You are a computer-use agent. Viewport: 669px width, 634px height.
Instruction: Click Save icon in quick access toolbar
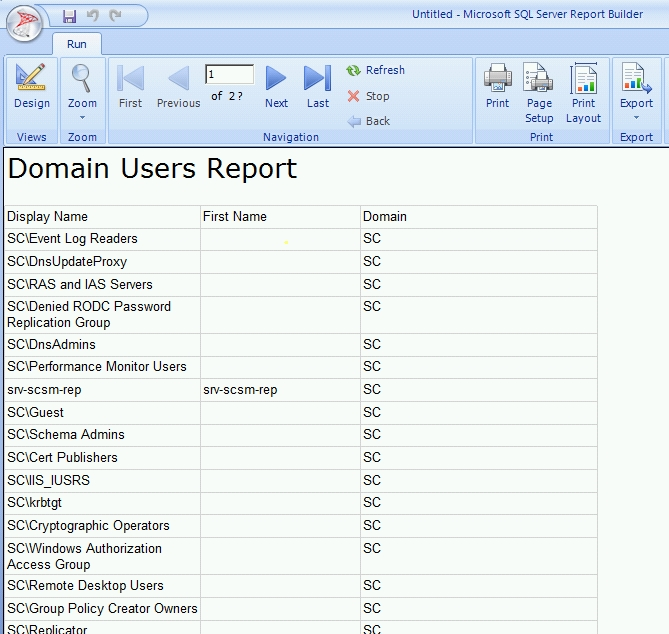[69, 16]
